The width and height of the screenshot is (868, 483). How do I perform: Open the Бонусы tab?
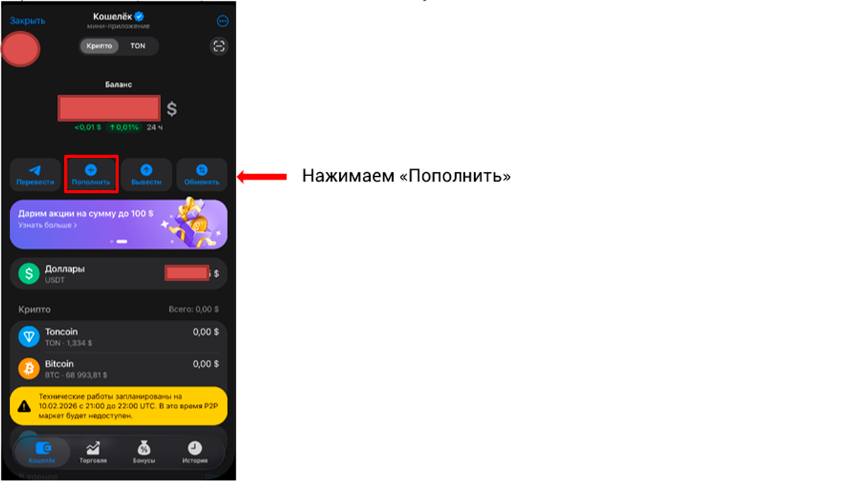144,453
